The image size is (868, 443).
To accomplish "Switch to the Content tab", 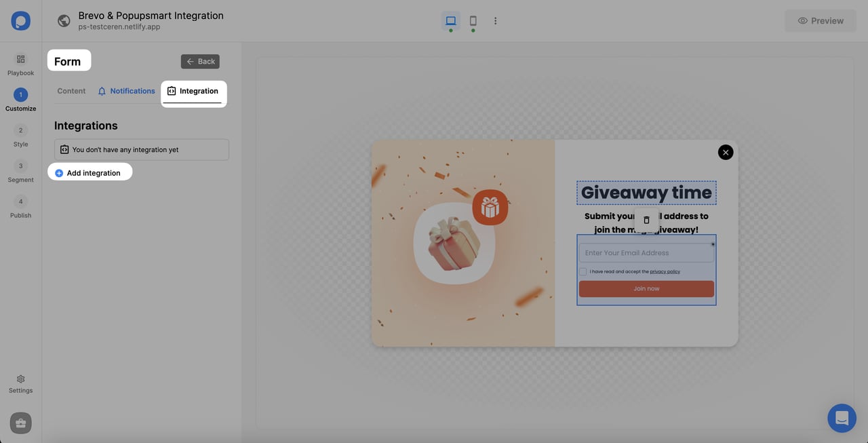I will pyautogui.click(x=71, y=90).
